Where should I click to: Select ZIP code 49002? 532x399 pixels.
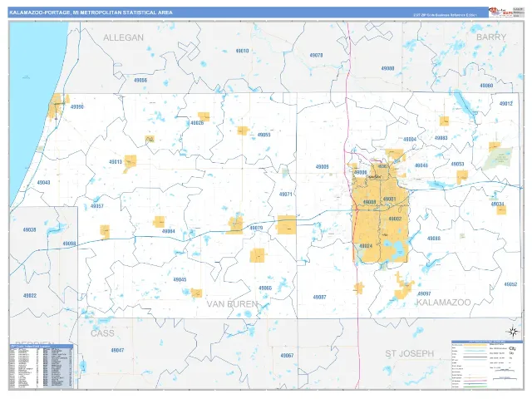coord(395,219)
